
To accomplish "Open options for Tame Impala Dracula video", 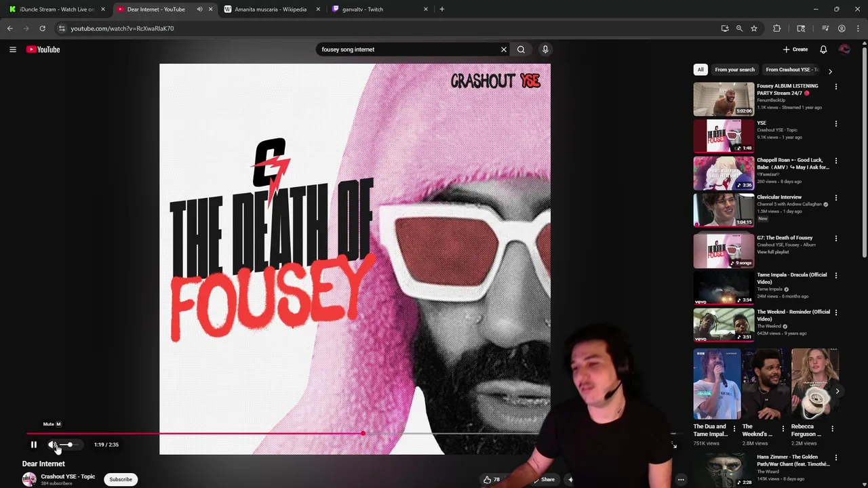I will pos(835,276).
